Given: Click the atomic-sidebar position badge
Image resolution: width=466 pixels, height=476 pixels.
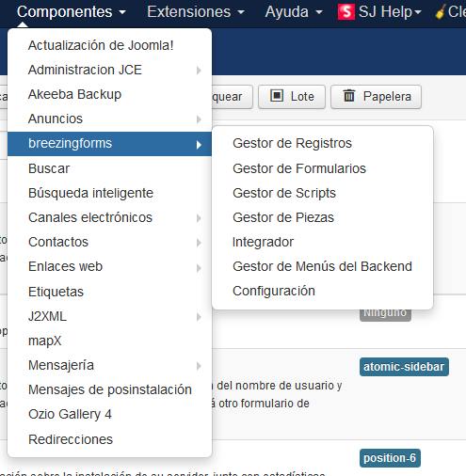Looking at the screenshot, I should pyautogui.click(x=404, y=367).
